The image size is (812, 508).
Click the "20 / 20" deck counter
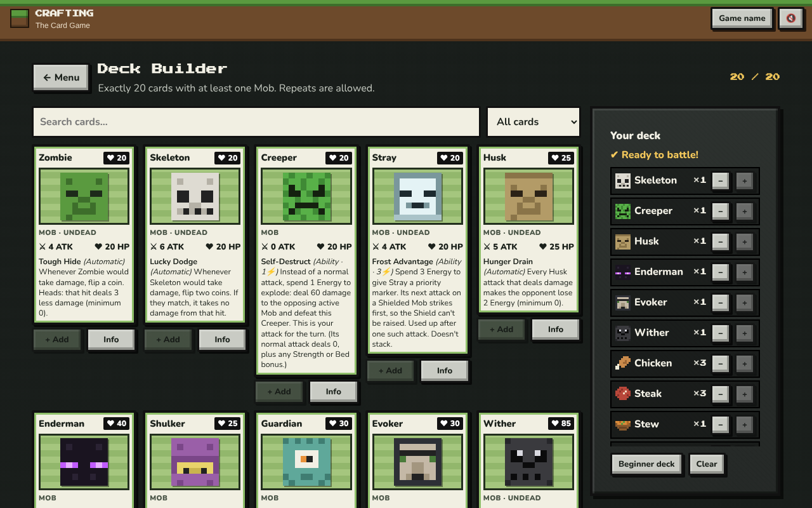click(755, 77)
